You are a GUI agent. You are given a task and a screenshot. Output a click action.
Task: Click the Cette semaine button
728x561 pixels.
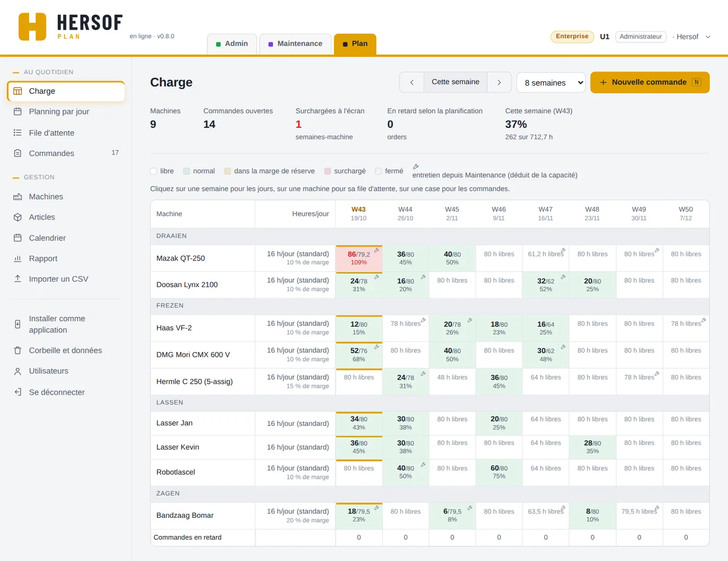click(x=456, y=82)
